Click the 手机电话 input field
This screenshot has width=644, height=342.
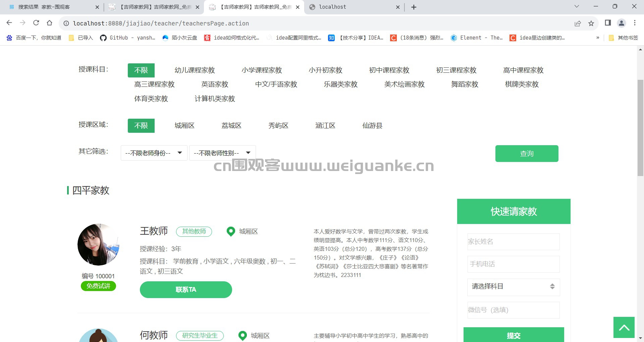(x=514, y=264)
